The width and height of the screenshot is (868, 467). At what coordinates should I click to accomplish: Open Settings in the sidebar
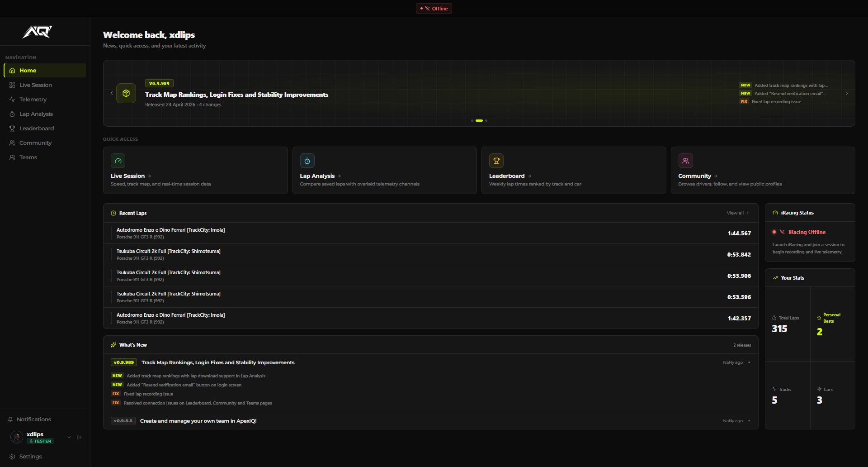click(45, 457)
